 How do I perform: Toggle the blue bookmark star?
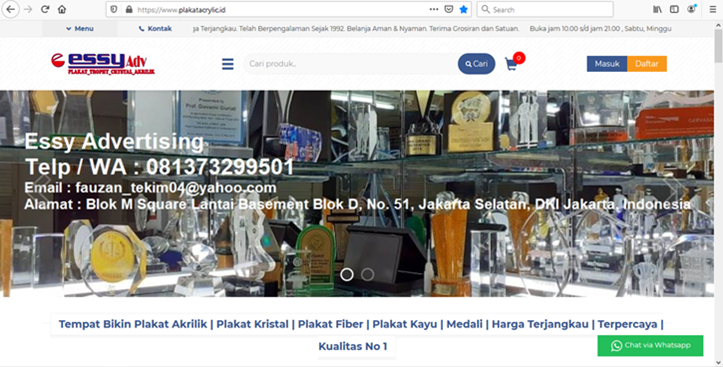point(463,9)
